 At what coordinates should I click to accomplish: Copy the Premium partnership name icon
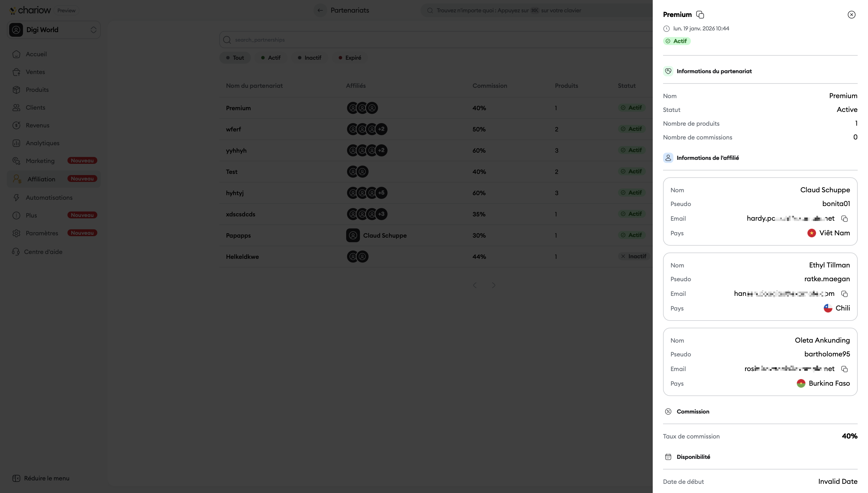tap(700, 15)
